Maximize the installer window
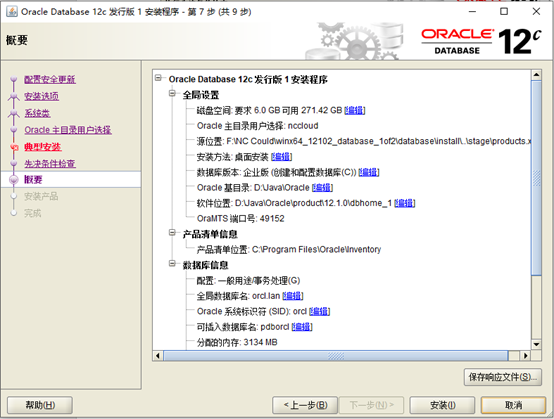Screen dimensions: 554x419 (x=504, y=11)
